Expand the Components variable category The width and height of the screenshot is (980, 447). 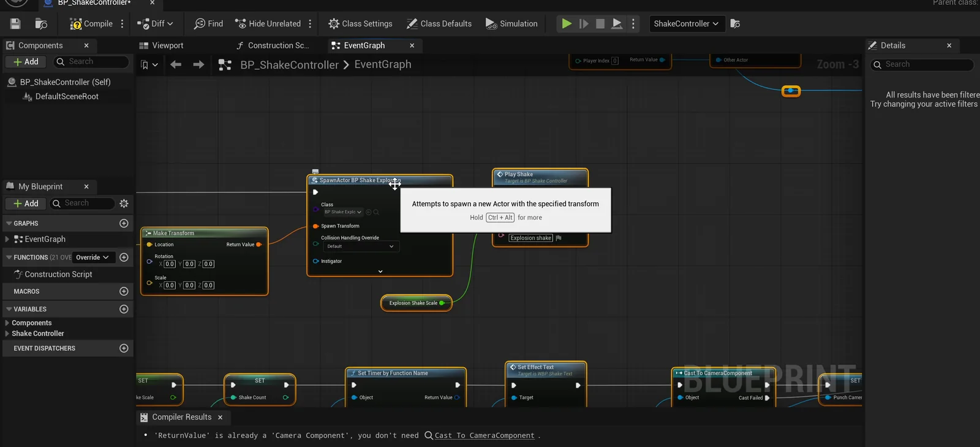coord(7,323)
